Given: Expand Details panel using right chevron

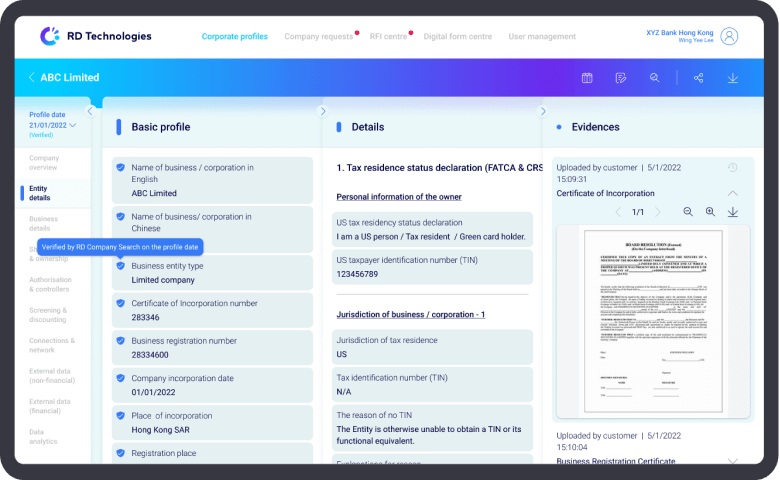Looking at the screenshot, I should pos(543,111).
